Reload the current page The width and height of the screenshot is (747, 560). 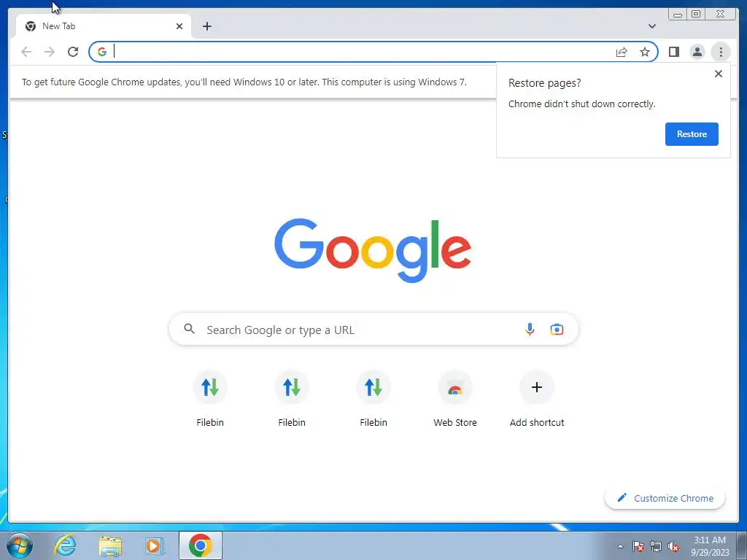point(73,52)
